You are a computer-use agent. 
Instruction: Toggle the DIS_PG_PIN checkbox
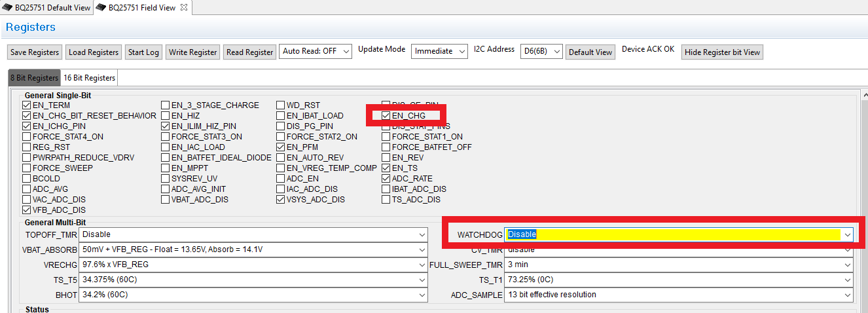281,126
